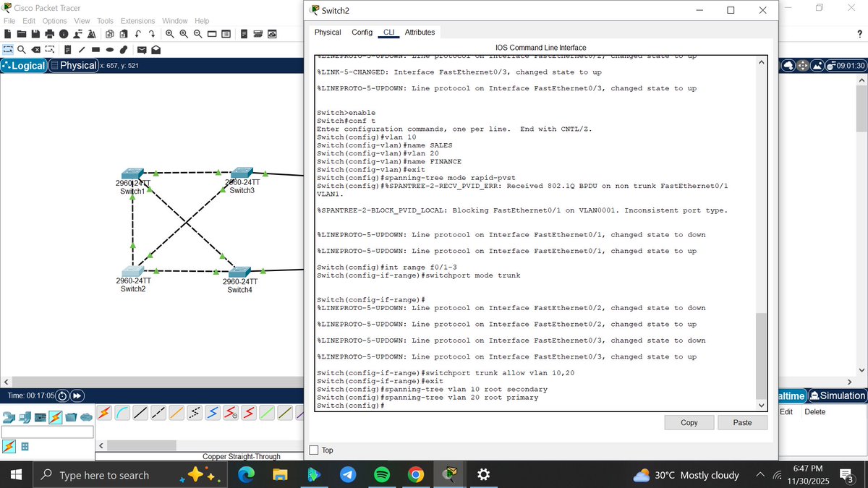Screen dimensions: 868x488
Task: Open the Options menu
Action: [x=54, y=21]
